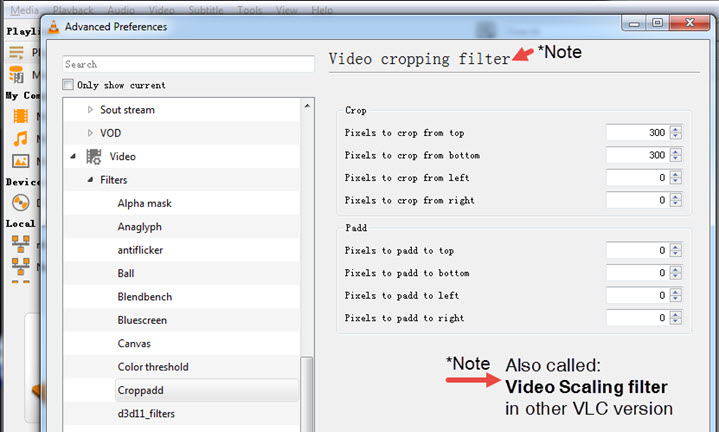
Task: Select d3d11_filters item
Action: point(146,414)
